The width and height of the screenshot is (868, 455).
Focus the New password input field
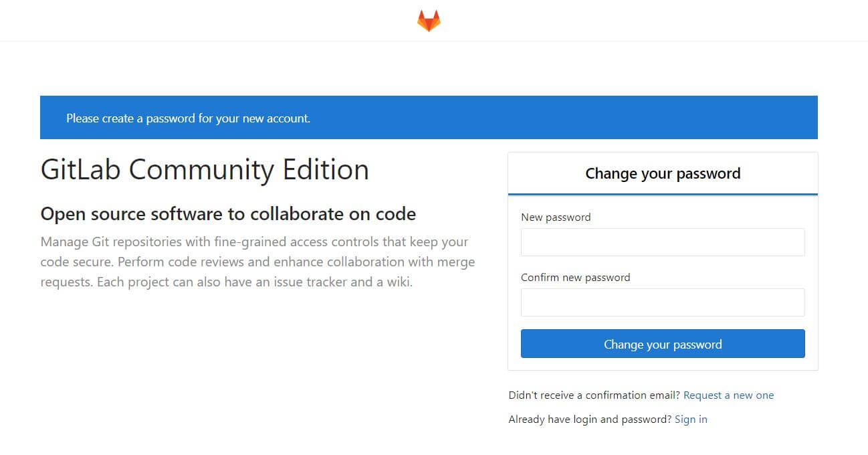[663, 242]
